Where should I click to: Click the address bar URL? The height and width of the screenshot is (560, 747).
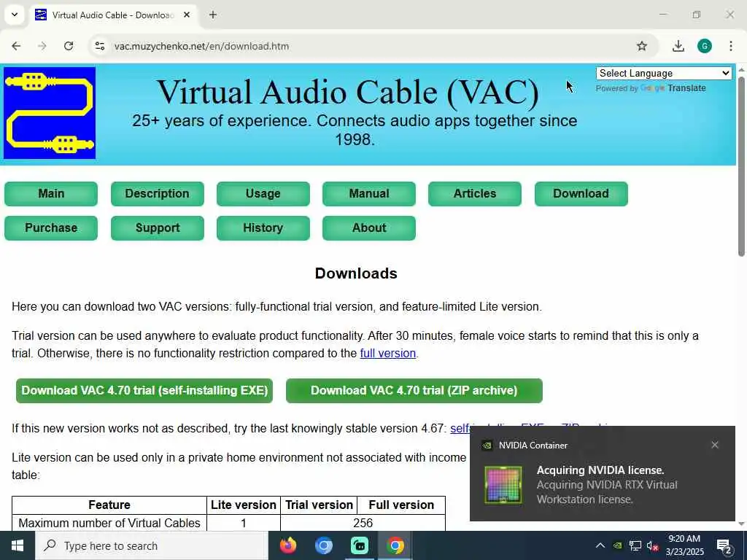pos(201,46)
